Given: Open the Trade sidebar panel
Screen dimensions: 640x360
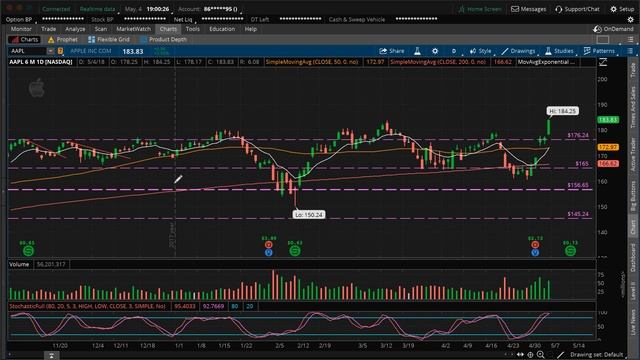Looking at the screenshot, I should [x=633, y=69].
